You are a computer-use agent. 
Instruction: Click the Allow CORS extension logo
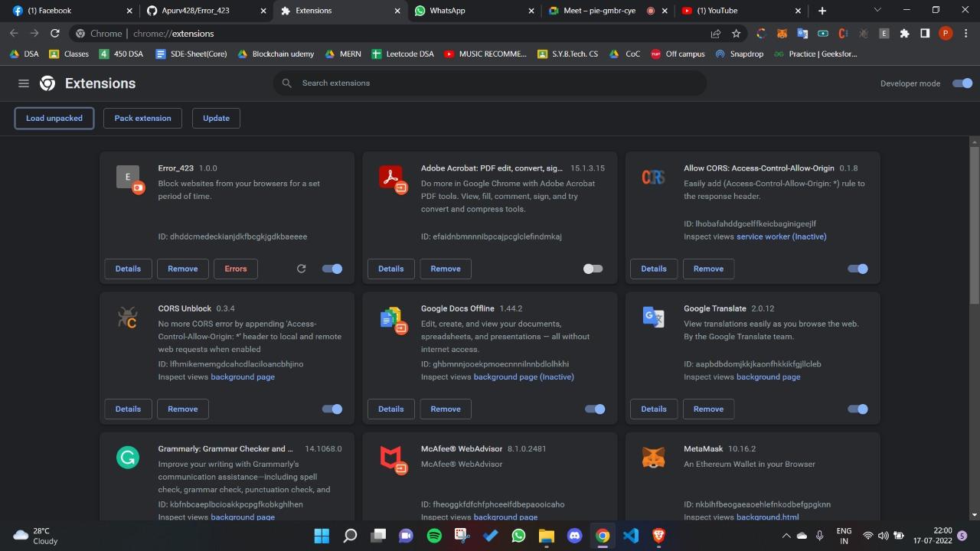(653, 177)
